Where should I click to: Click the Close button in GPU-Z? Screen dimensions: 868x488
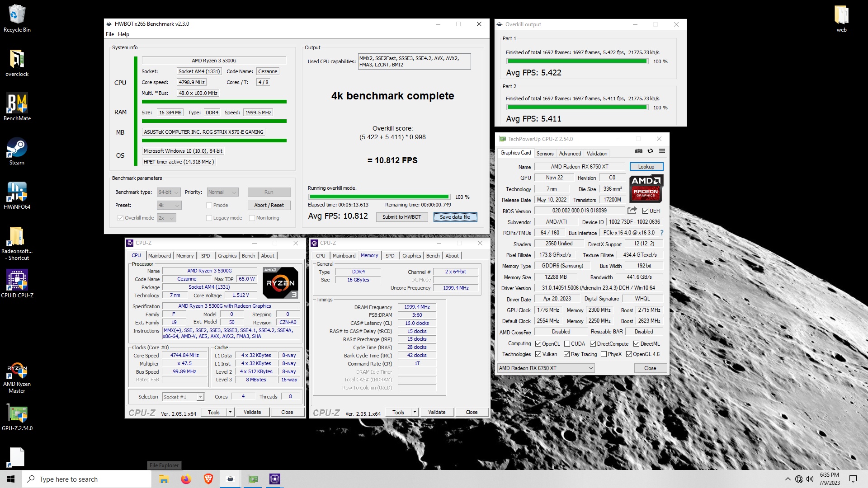(x=650, y=368)
